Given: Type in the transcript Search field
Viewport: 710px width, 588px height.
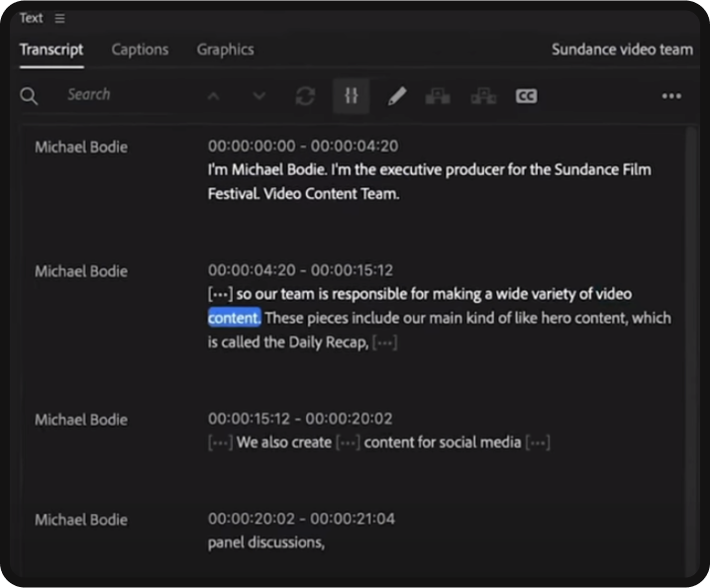Looking at the screenshot, I should coord(109,95).
